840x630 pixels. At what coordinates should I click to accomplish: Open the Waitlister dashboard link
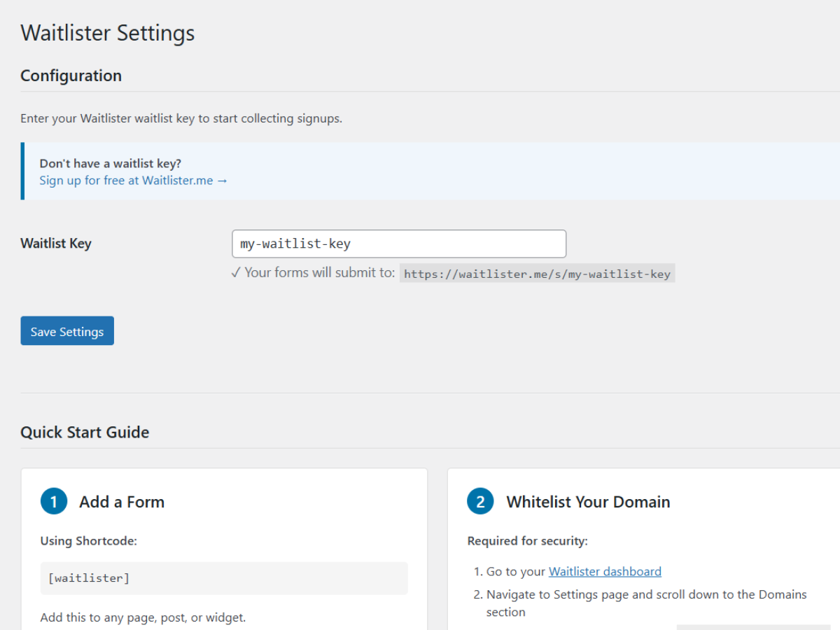point(605,572)
